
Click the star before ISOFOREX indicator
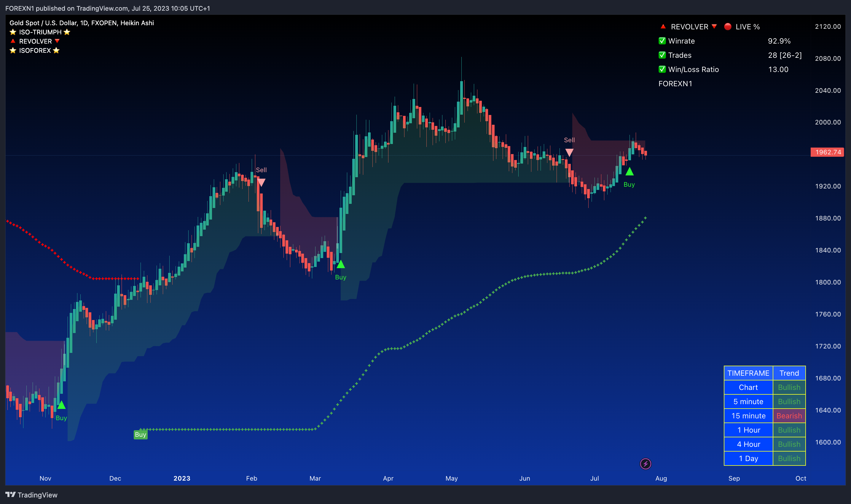pyautogui.click(x=13, y=50)
